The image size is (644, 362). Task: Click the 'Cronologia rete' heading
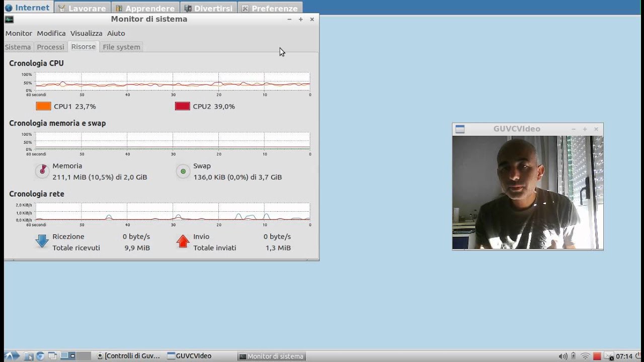pos(37,194)
